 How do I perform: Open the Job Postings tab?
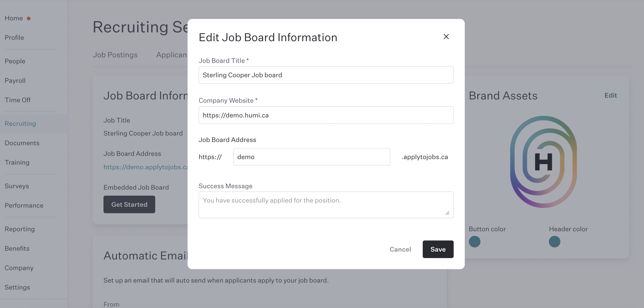115,55
